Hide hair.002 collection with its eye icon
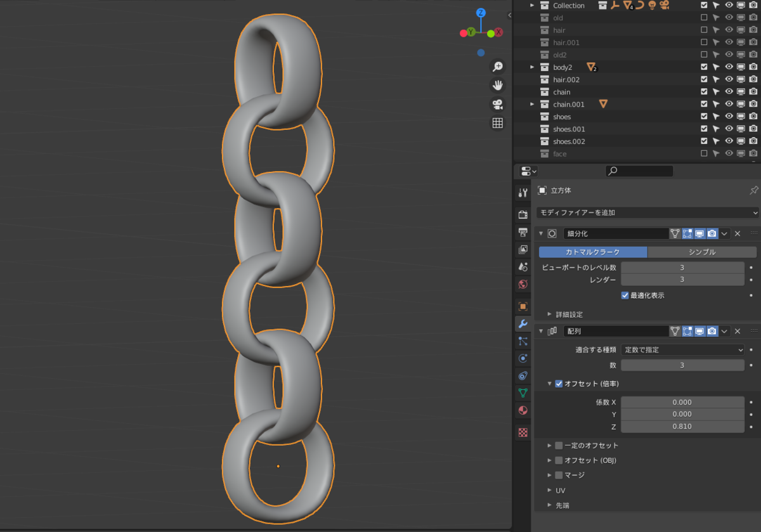This screenshot has height=532, width=761. coord(729,80)
